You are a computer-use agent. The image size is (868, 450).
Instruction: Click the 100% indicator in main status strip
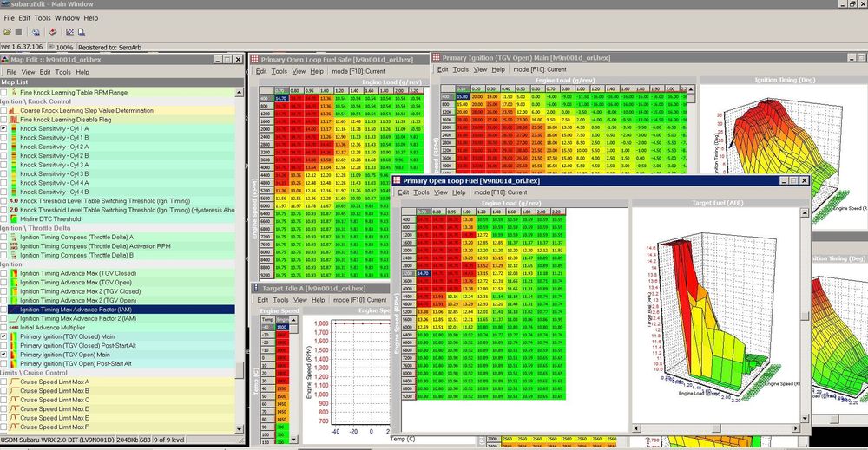(61, 48)
